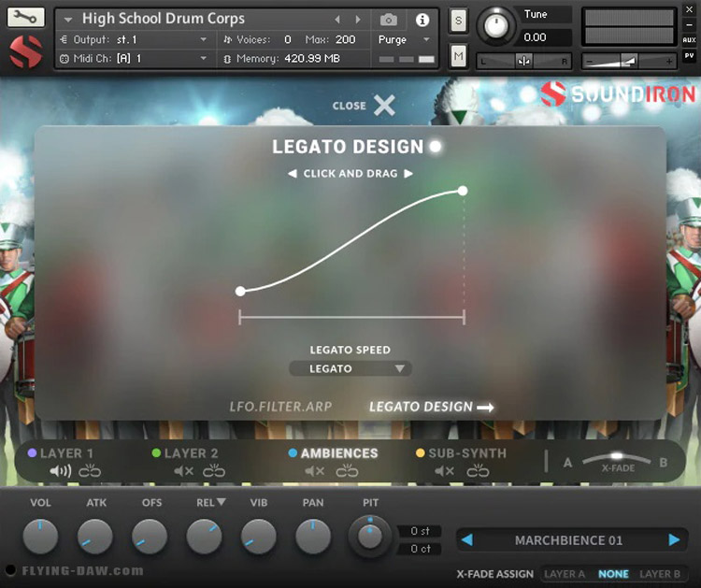
Task: Adjust the Tune knob
Action: pyautogui.click(x=495, y=25)
